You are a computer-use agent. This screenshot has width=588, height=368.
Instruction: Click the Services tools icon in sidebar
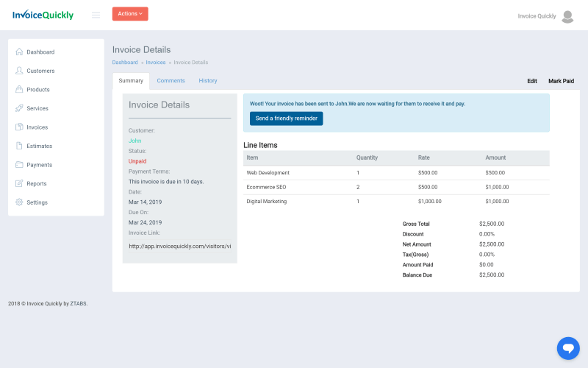pyautogui.click(x=19, y=108)
